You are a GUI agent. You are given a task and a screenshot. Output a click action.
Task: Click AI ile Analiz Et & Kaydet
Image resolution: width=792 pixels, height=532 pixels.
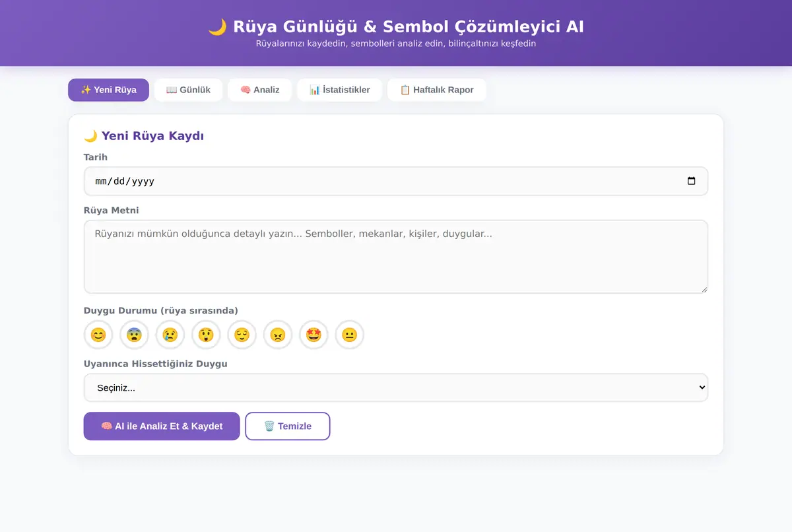pyautogui.click(x=162, y=426)
